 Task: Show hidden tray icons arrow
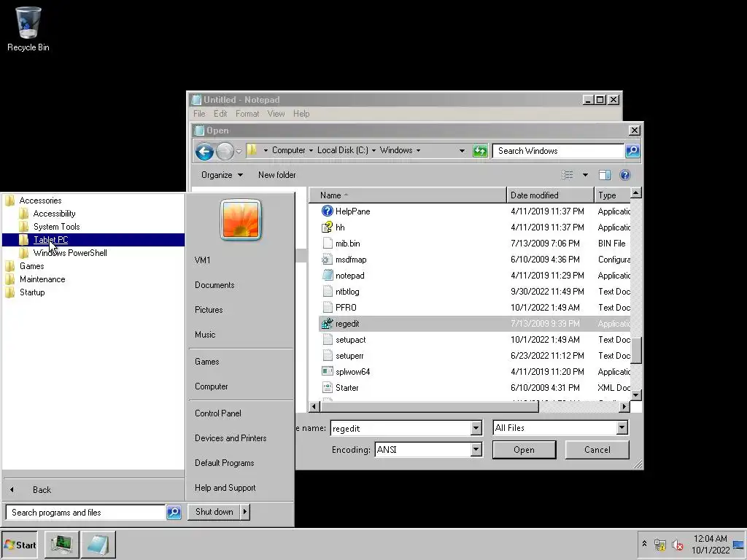coord(644,543)
